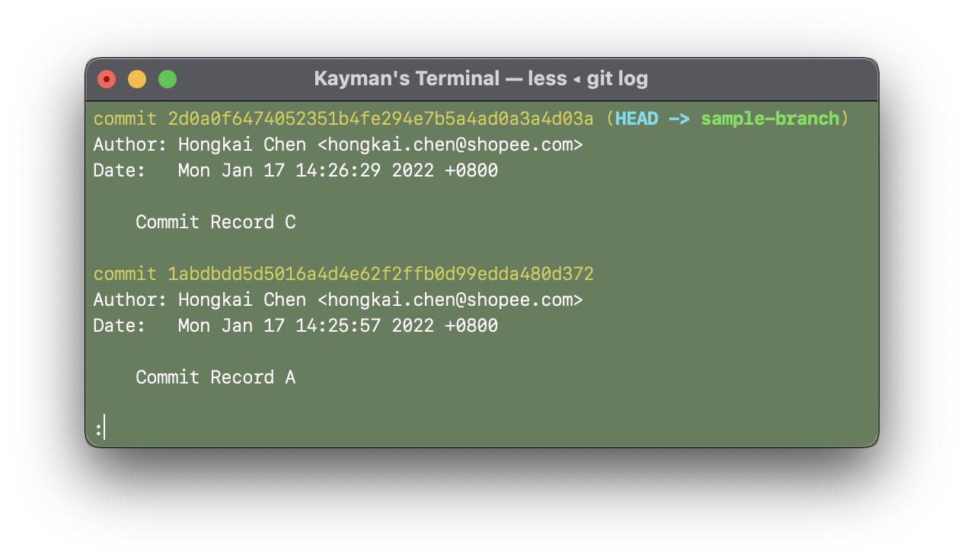Click the HEAD pointer label
Image resolution: width=964 pixels, height=560 pixels.
[636, 119]
